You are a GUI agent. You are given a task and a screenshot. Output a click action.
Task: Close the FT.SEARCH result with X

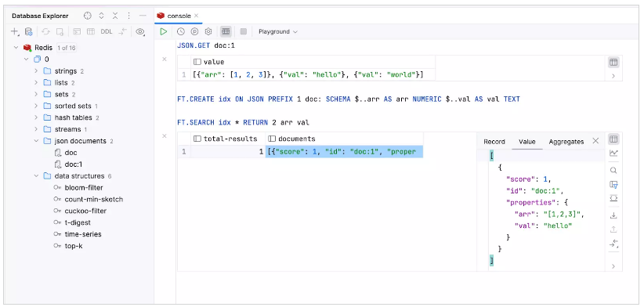tap(165, 135)
